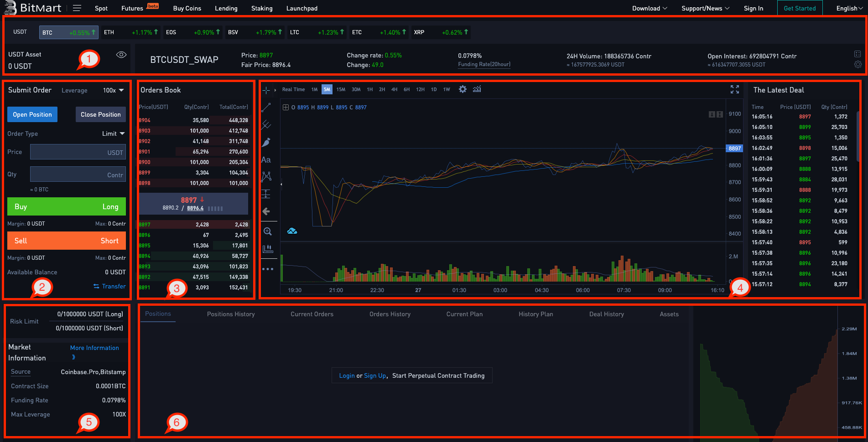Open the chart indicators icon
Image resolution: width=868 pixels, height=442 pixels.
[477, 89]
